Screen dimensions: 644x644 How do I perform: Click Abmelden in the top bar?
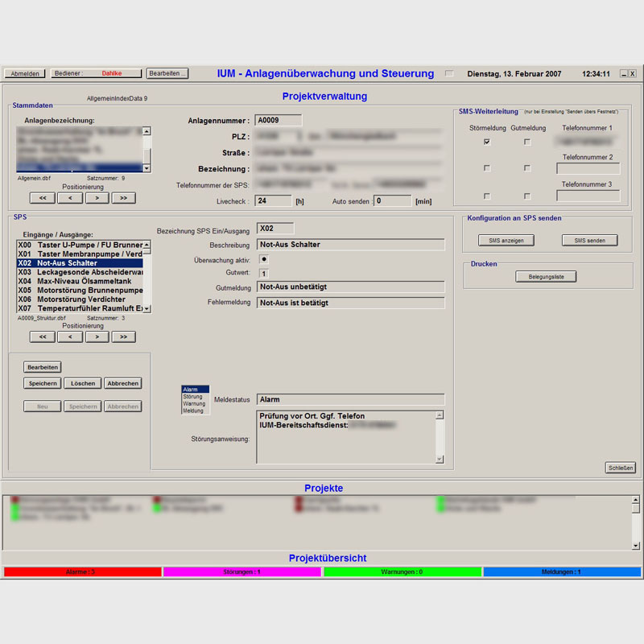[x=25, y=73]
